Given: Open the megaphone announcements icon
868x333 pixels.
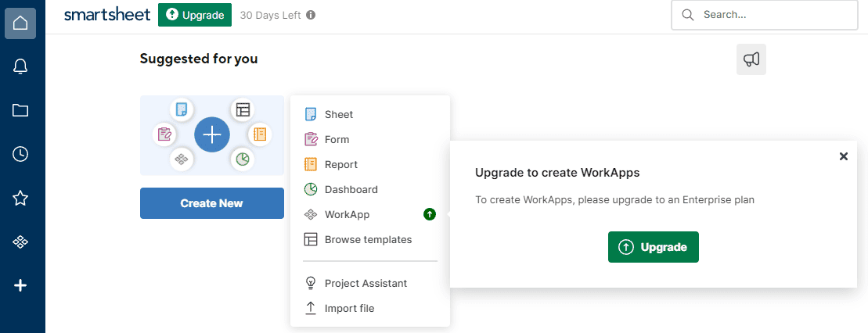Looking at the screenshot, I should (751, 59).
